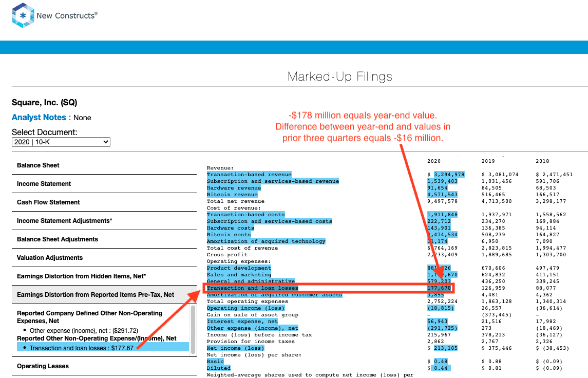Click the Hardware costs label

pyautogui.click(x=230, y=228)
